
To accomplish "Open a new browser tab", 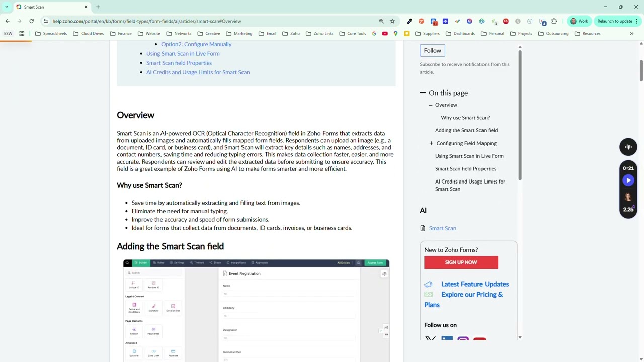I will point(98,7).
